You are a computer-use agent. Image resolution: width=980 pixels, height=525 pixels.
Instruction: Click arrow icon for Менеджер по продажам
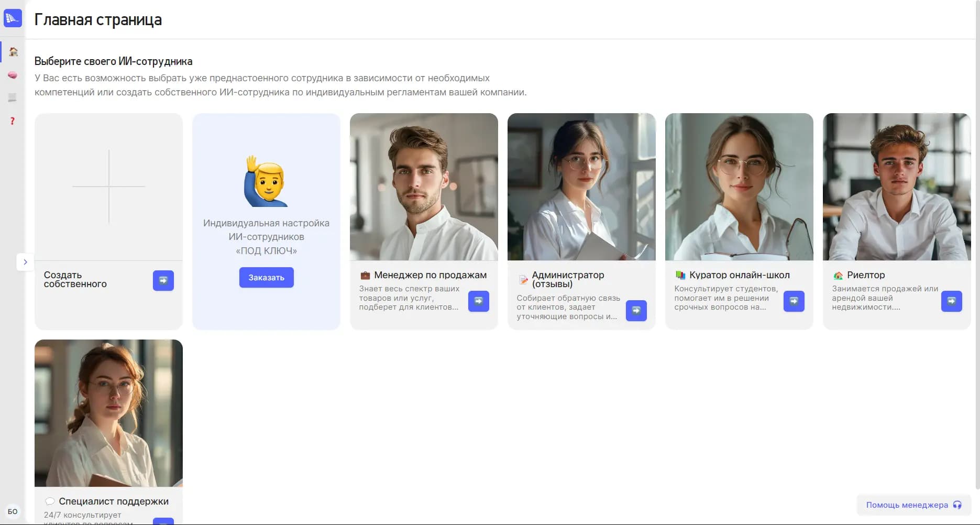[478, 301]
